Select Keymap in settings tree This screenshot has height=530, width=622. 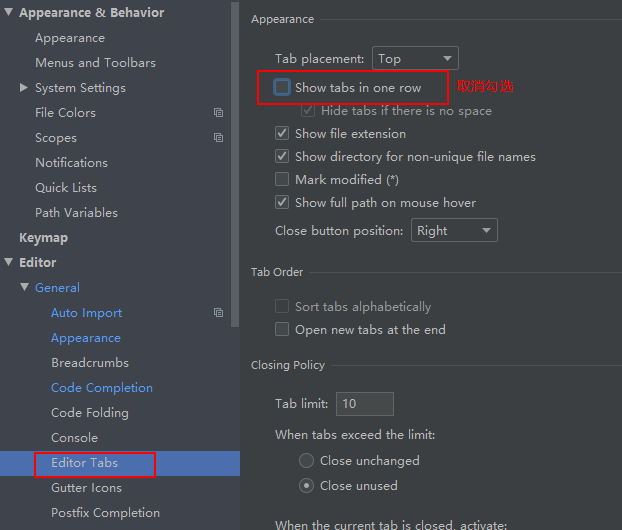tap(43, 238)
